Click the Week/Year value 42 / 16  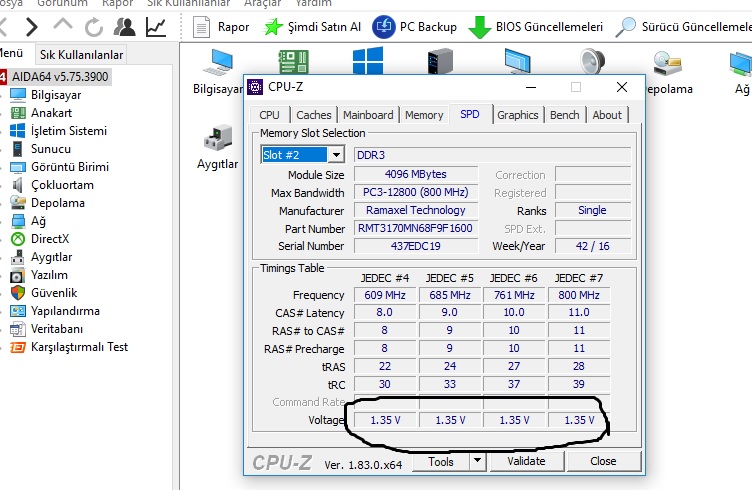593,246
